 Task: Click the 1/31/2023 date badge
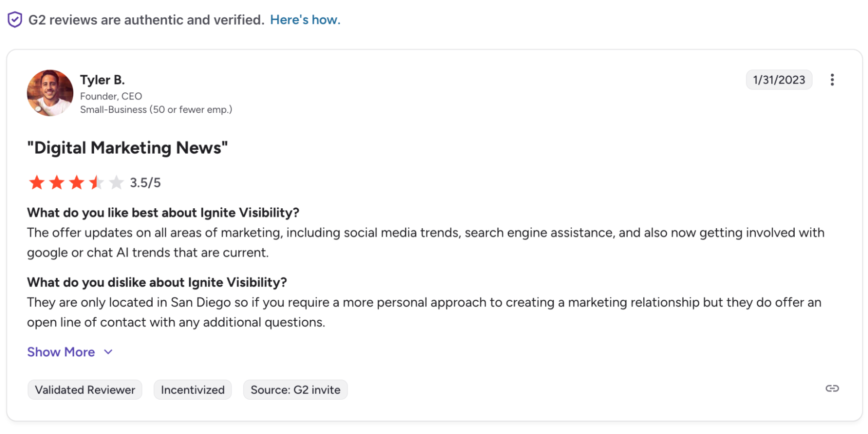pos(779,80)
